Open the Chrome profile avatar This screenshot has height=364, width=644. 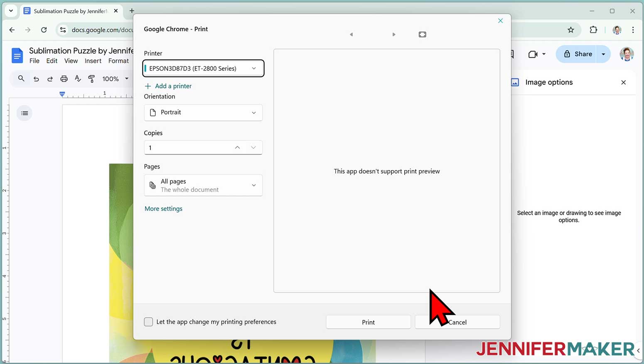[x=617, y=30]
